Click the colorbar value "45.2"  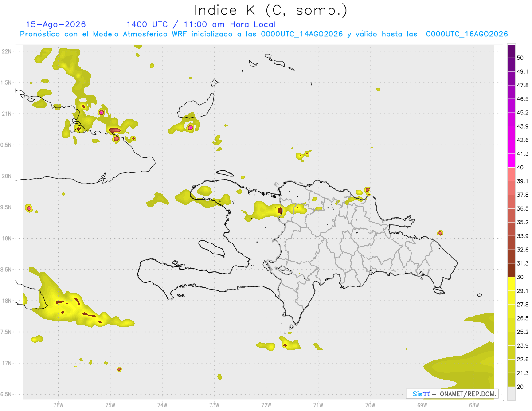point(523,113)
